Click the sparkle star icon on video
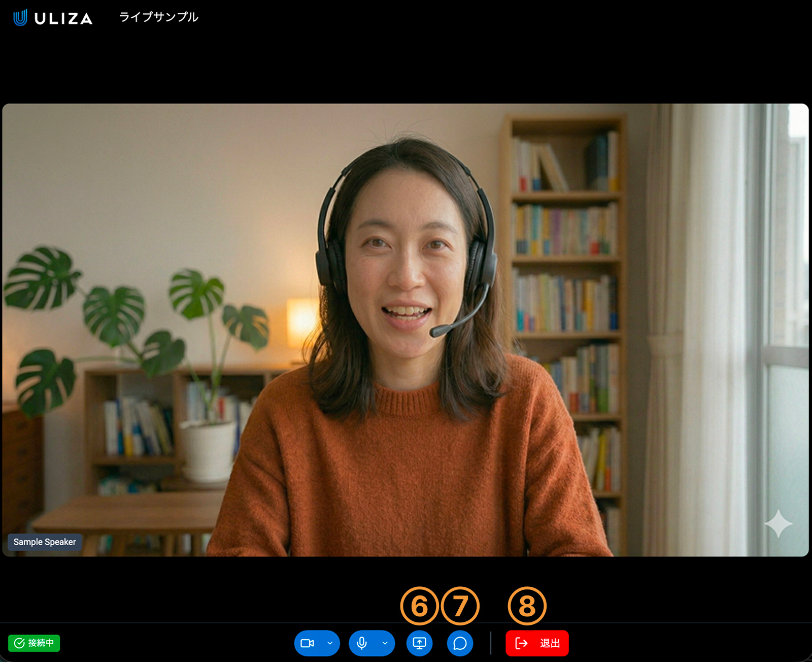The height and width of the screenshot is (662, 812). point(778,523)
